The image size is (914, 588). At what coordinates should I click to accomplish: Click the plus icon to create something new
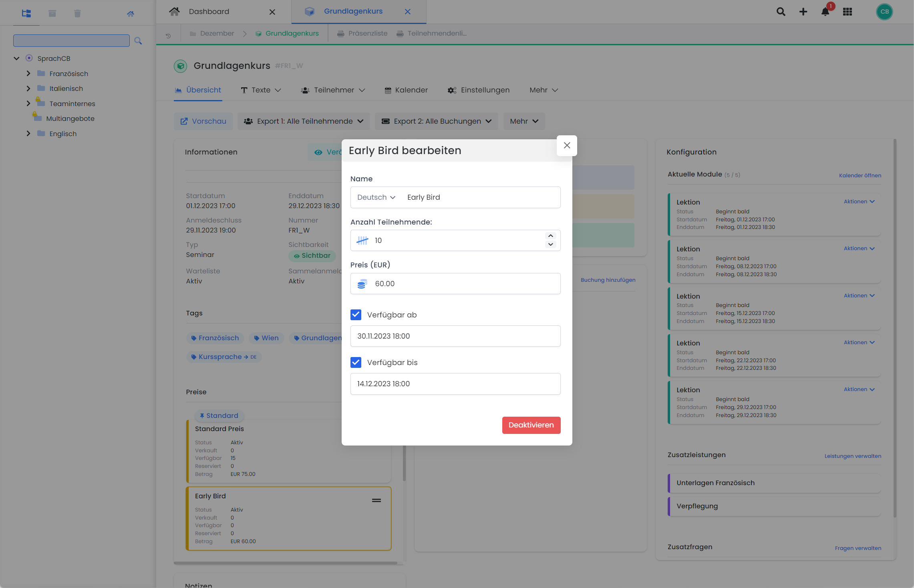tap(803, 12)
